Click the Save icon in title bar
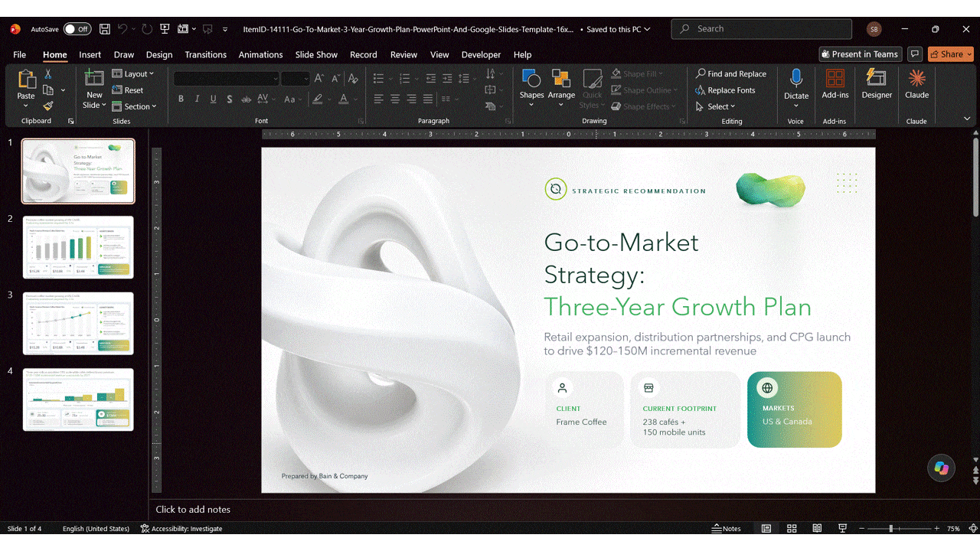Image resolution: width=980 pixels, height=551 pixels. (105, 29)
